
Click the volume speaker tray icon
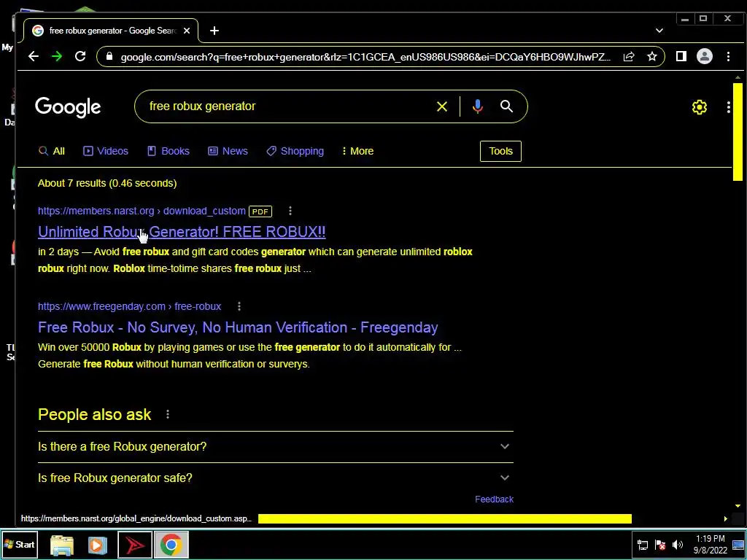(678, 545)
